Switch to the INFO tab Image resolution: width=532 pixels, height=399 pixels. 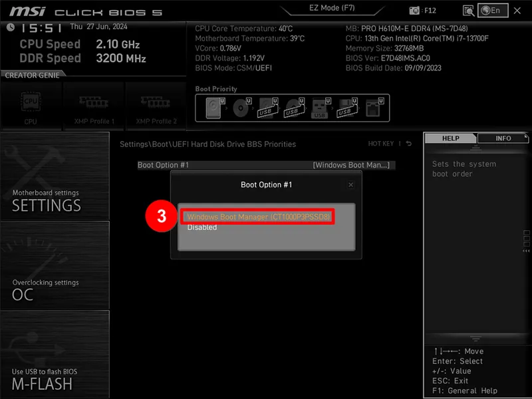[503, 138]
